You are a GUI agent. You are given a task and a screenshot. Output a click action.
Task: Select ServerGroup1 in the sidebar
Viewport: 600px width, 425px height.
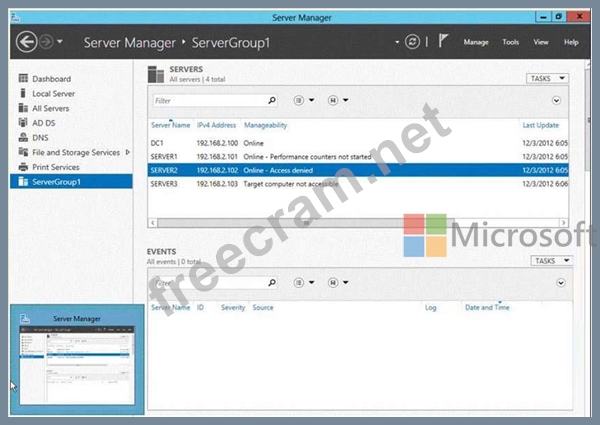71,182
